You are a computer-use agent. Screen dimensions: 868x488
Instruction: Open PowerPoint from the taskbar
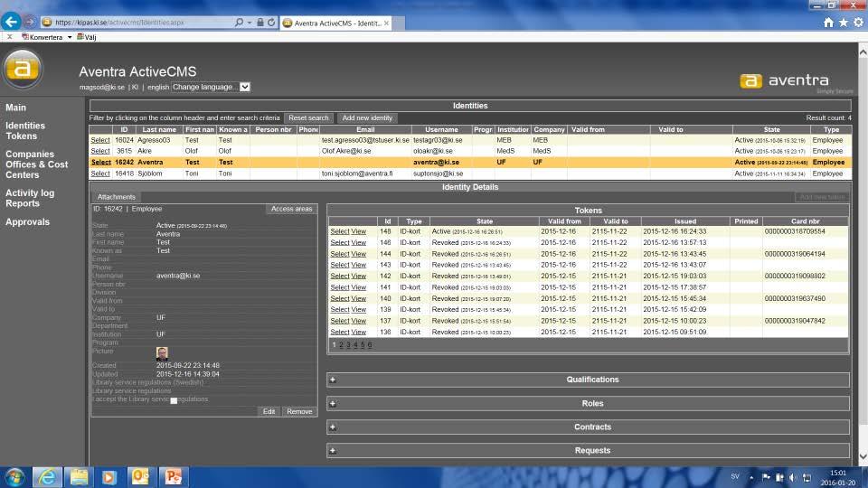coord(174,477)
